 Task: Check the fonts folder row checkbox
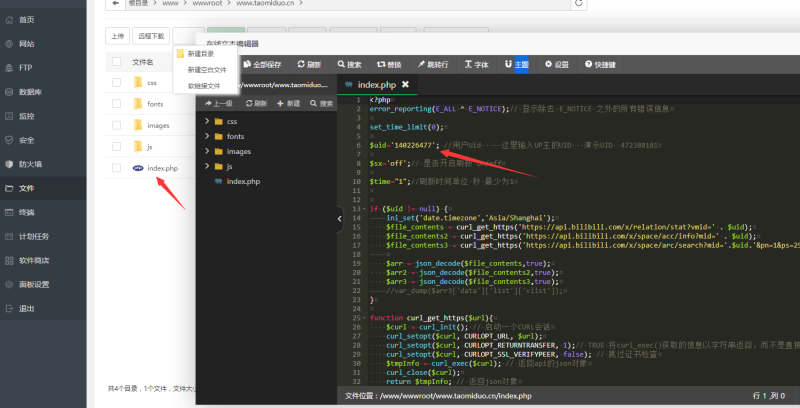[x=116, y=104]
